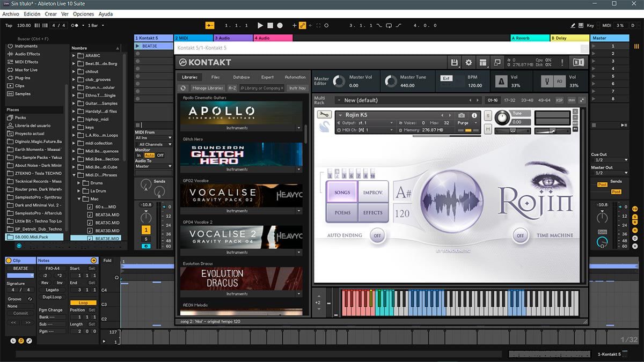Screen dimensions: 644x362
Task: Adjust the Rojin Tune knob
Action: tap(502, 117)
